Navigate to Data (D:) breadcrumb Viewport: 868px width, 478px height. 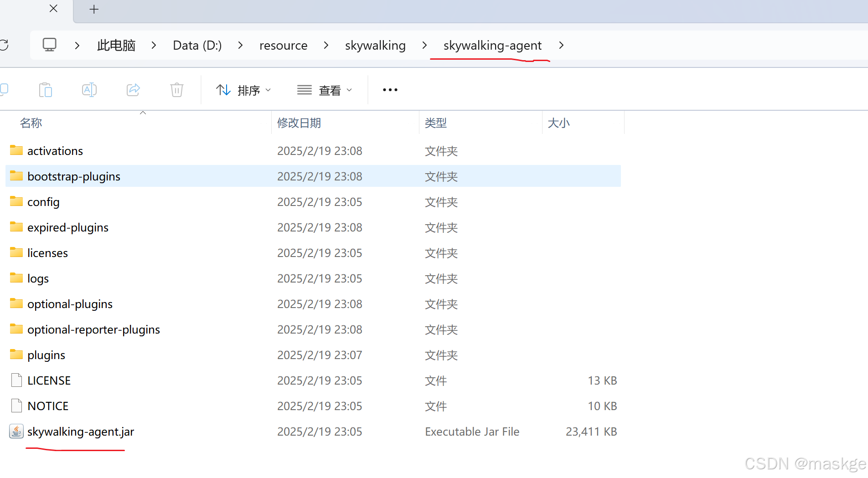coord(197,45)
